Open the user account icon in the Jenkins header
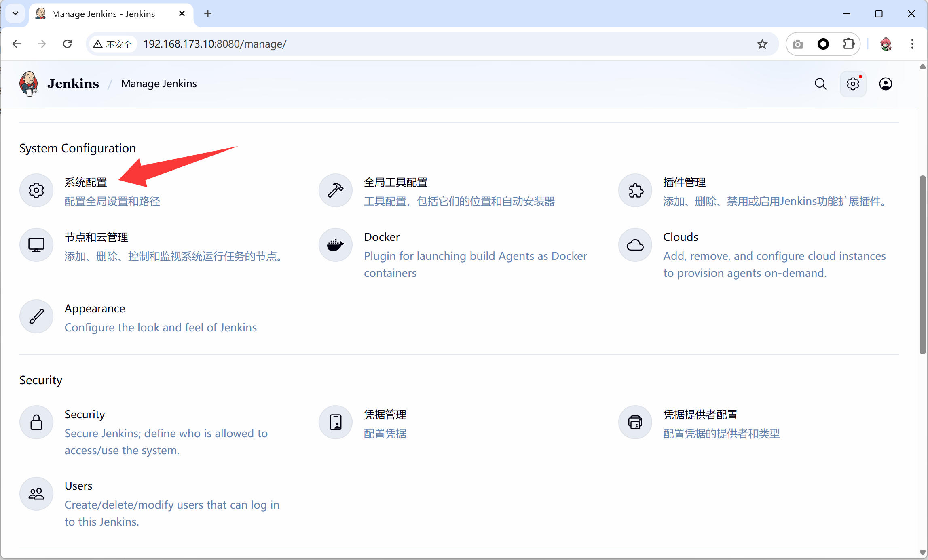The width and height of the screenshot is (928, 560). pyautogui.click(x=886, y=84)
